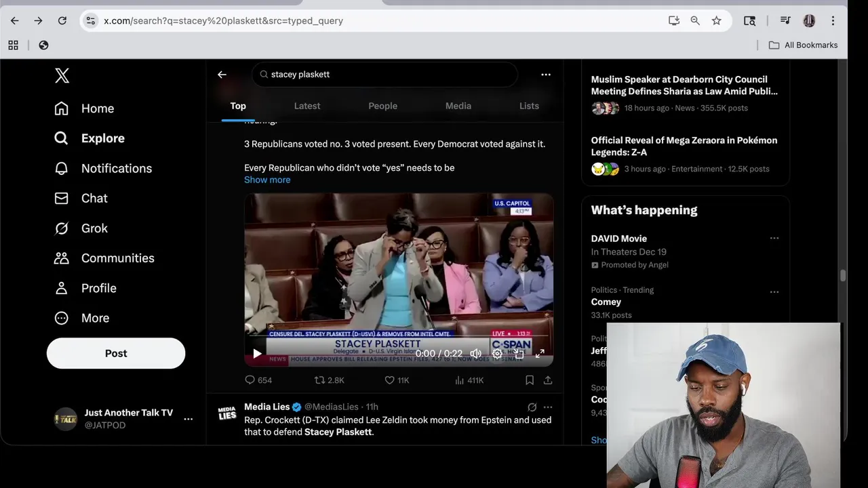Open Media Lies profile name
The width and height of the screenshot is (868, 488).
click(267, 407)
